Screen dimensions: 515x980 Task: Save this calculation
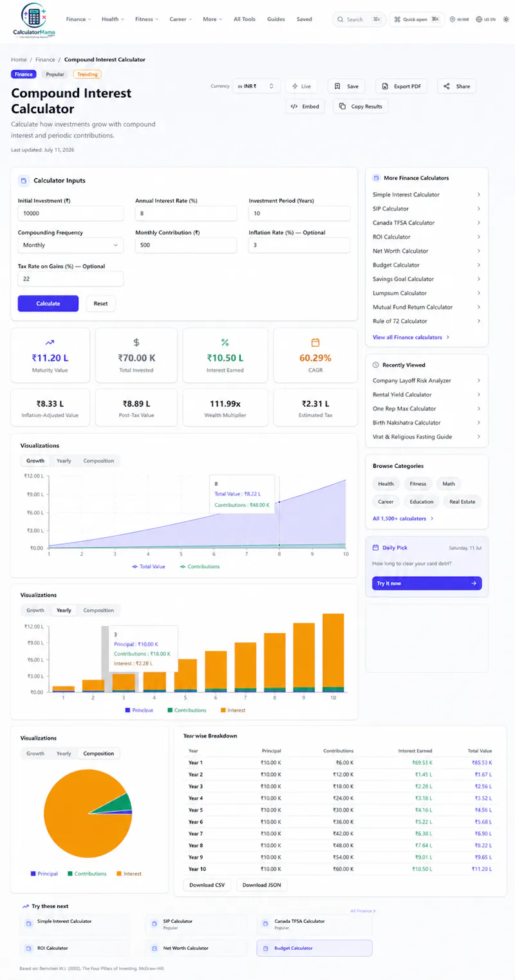(346, 86)
